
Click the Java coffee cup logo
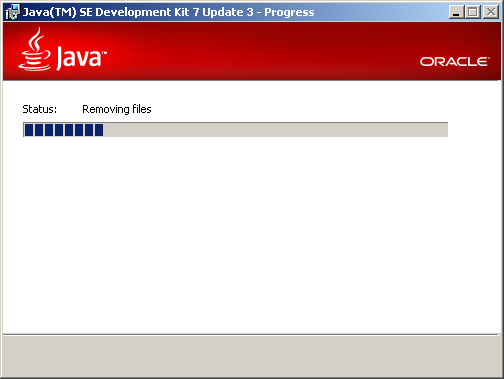(35, 49)
